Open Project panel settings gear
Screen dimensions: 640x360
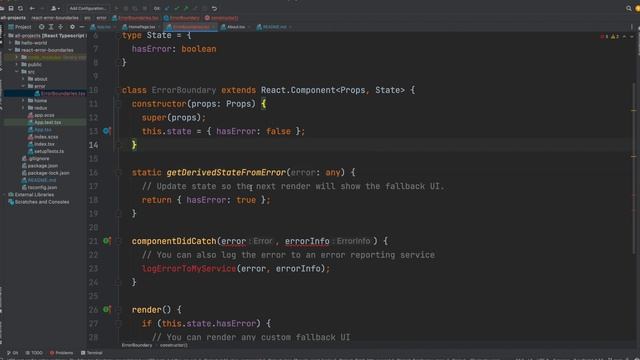[72, 27]
